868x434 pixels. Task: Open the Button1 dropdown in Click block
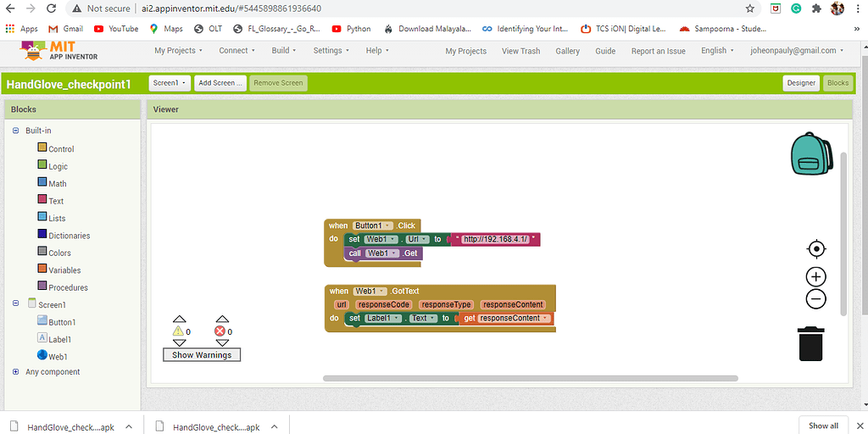[374, 225]
